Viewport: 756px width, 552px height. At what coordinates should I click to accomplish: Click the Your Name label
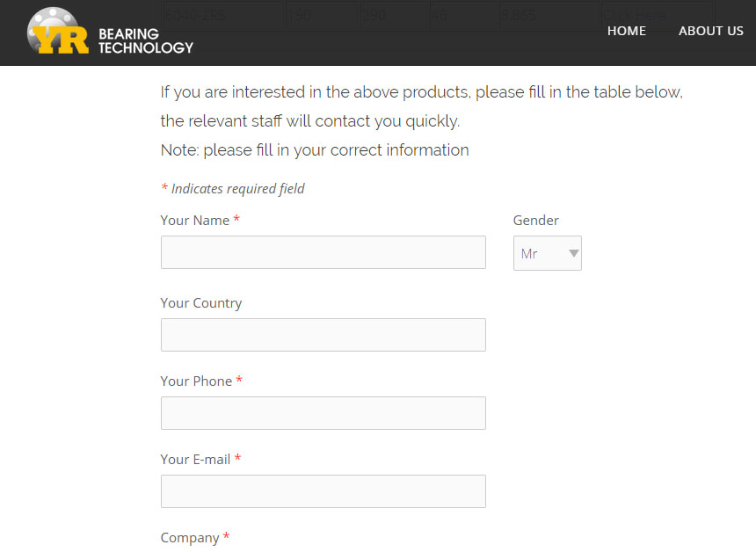[x=195, y=221]
